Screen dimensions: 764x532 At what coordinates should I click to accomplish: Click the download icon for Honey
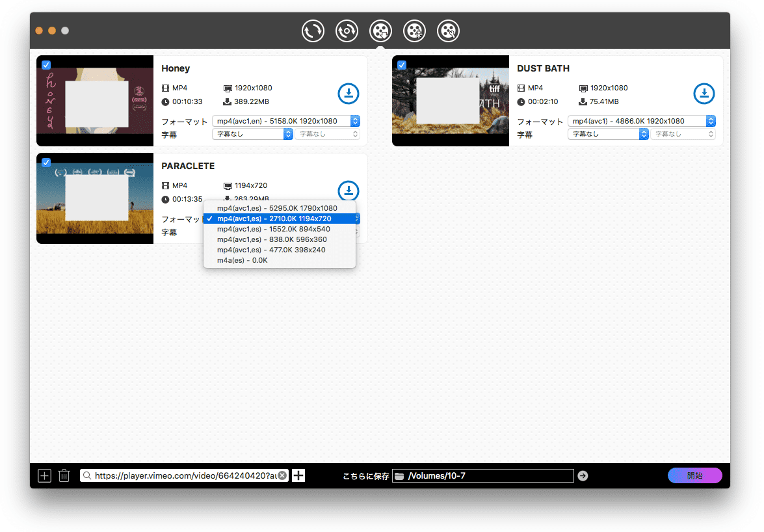click(x=349, y=94)
